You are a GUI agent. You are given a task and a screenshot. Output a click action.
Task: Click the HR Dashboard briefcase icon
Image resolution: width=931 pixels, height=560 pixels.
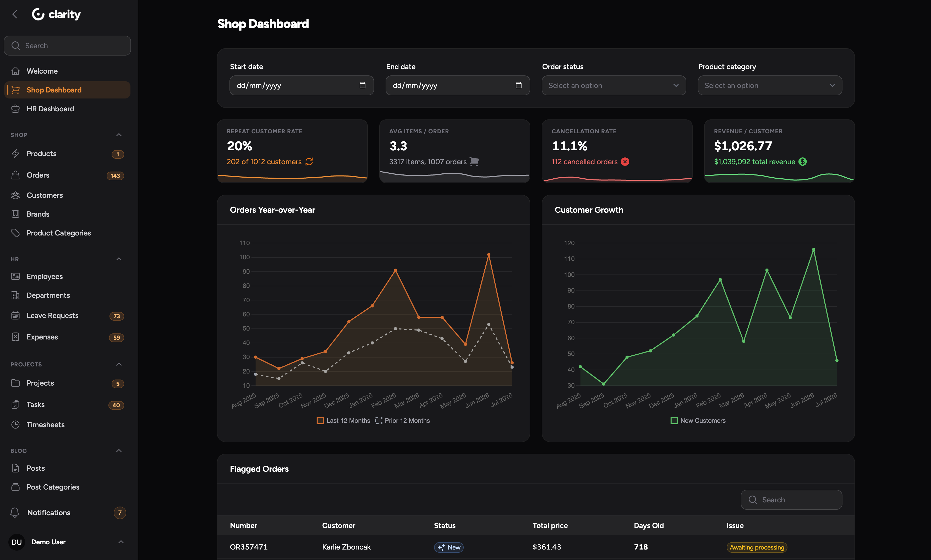pos(15,109)
